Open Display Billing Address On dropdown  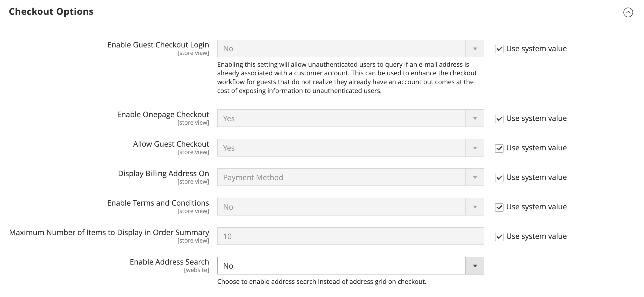pos(341,177)
